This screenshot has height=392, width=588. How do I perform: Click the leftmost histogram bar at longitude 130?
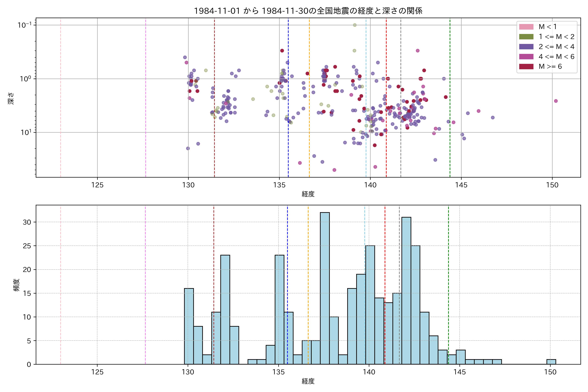click(x=189, y=326)
